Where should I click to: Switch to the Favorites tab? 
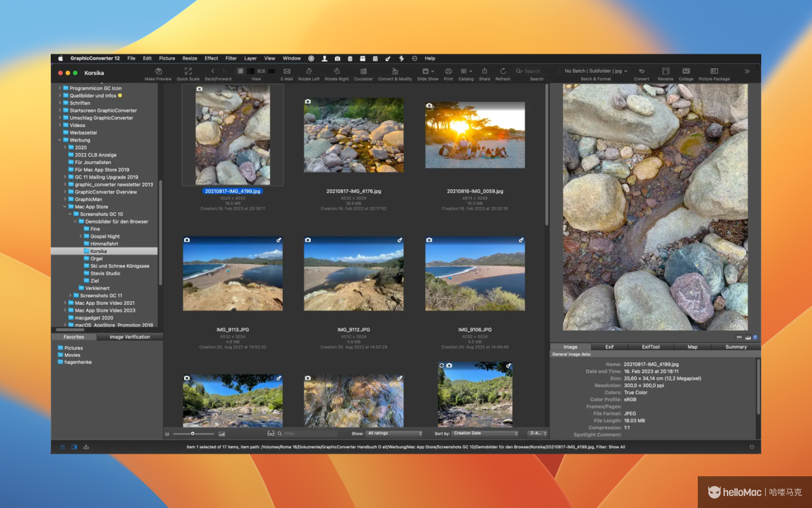74,337
